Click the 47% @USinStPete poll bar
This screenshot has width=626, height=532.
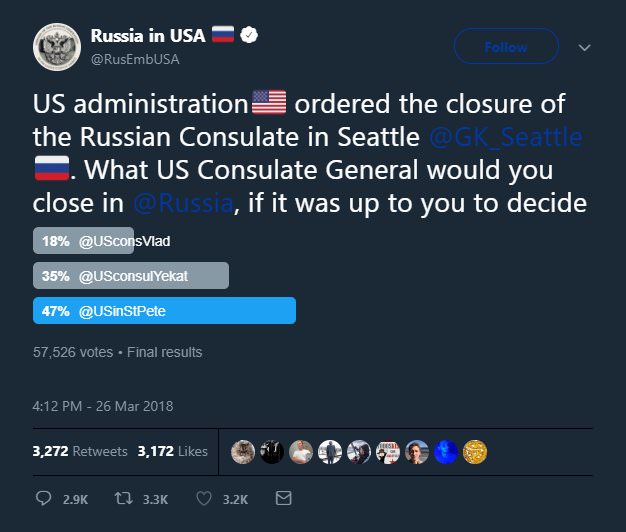click(x=164, y=311)
